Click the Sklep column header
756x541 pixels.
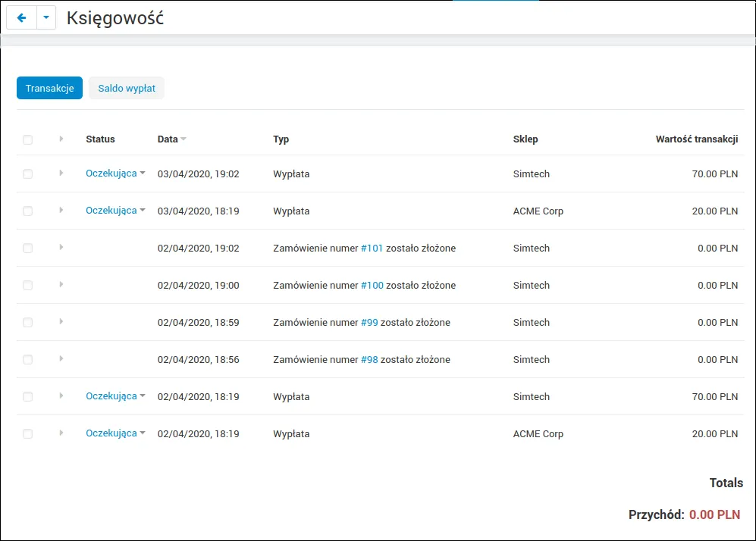point(525,139)
